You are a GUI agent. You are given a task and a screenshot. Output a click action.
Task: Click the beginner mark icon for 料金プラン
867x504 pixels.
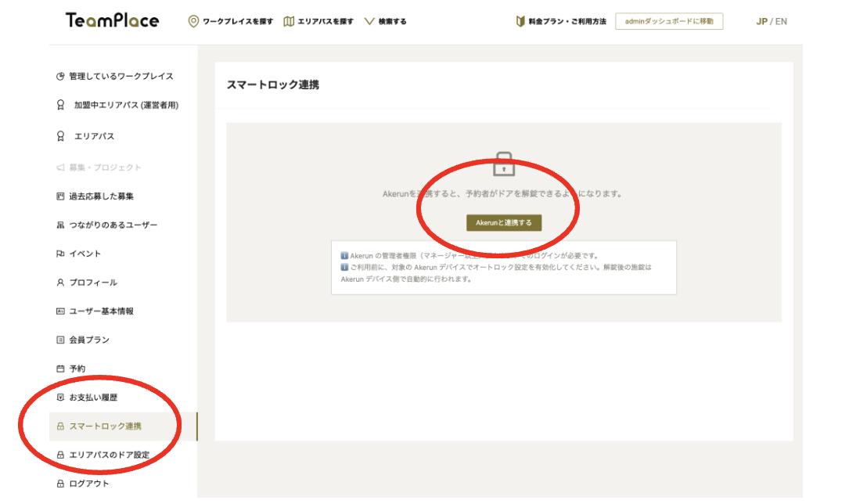[x=520, y=22]
